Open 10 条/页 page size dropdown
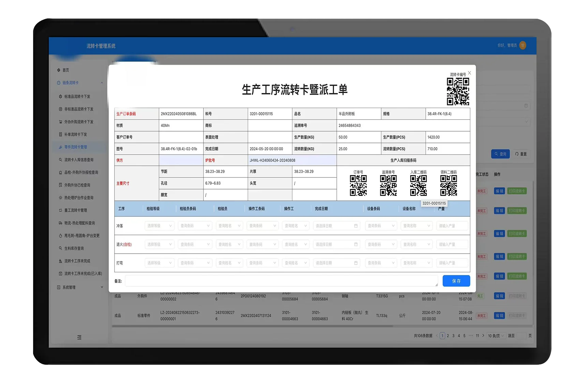 click(496, 336)
